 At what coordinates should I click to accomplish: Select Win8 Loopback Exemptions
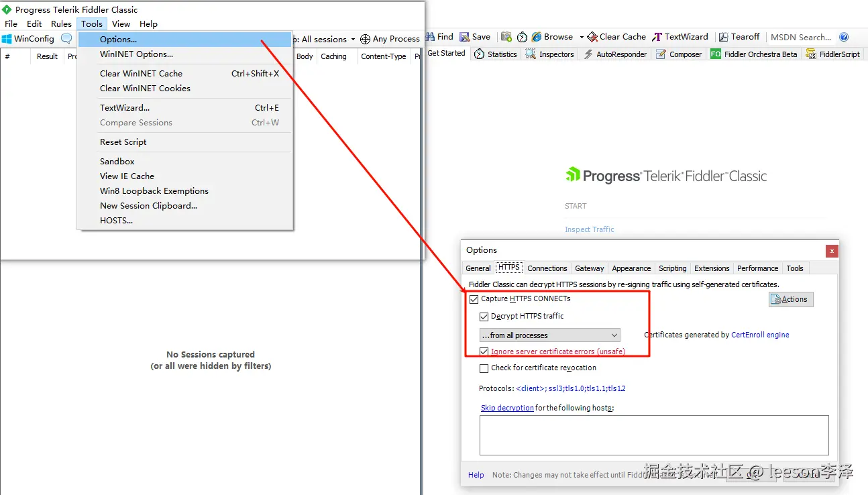185,191
